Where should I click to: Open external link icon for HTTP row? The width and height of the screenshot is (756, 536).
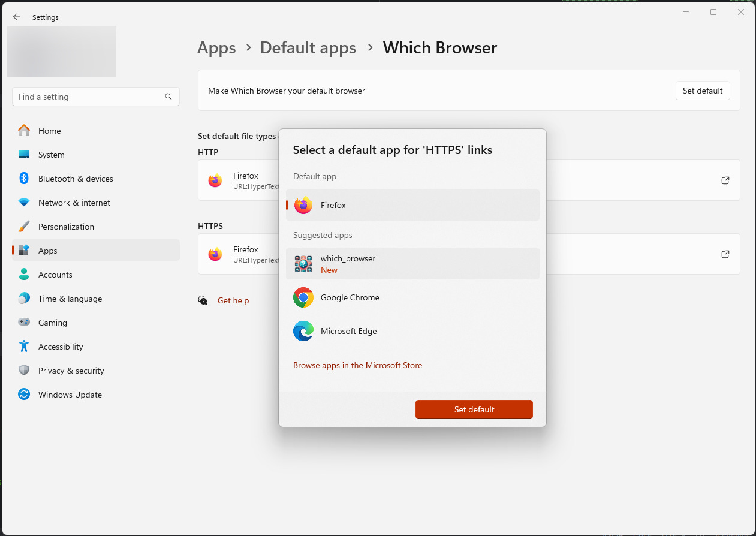click(725, 180)
